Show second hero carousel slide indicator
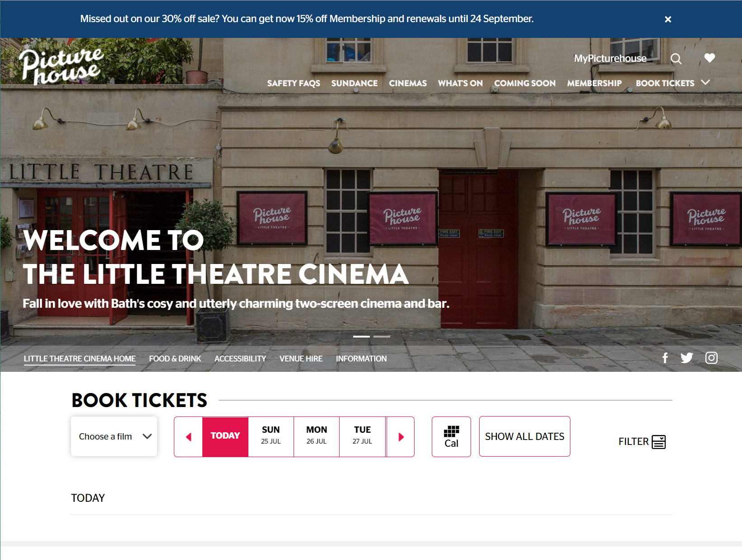The height and width of the screenshot is (560, 742). tap(382, 337)
